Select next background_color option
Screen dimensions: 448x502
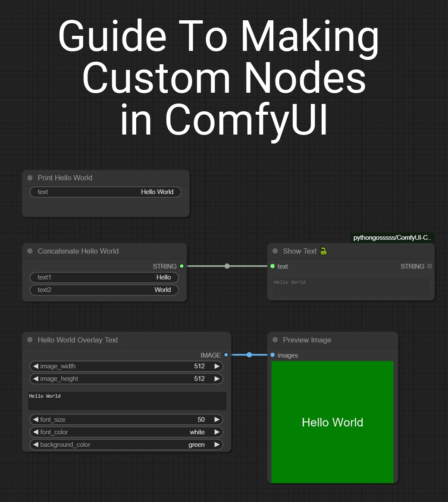tap(217, 444)
